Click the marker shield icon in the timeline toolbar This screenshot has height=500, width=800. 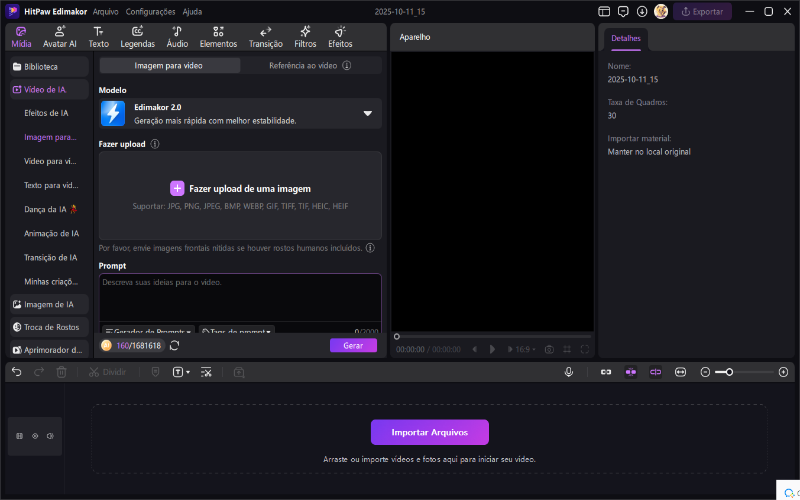[x=156, y=372]
